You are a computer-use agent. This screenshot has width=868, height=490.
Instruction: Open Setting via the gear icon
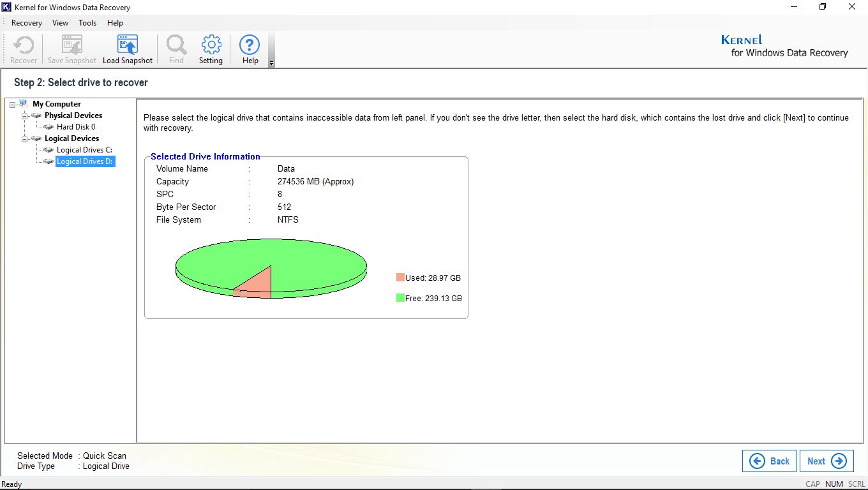tap(211, 45)
